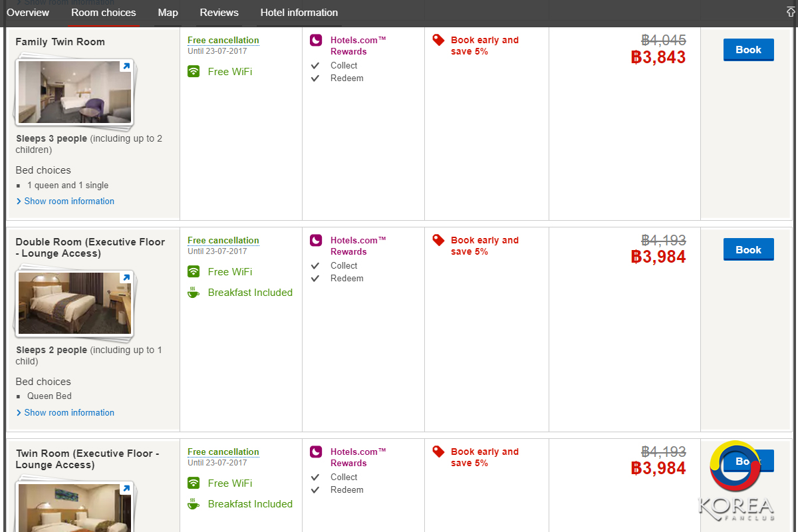The width and height of the screenshot is (798, 532).
Task: Book the Family Twin Room
Action: [748, 50]
